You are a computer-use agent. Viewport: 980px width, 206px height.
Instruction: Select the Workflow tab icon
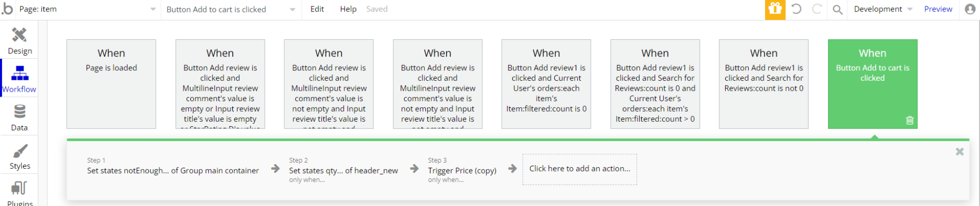point(19,73)
